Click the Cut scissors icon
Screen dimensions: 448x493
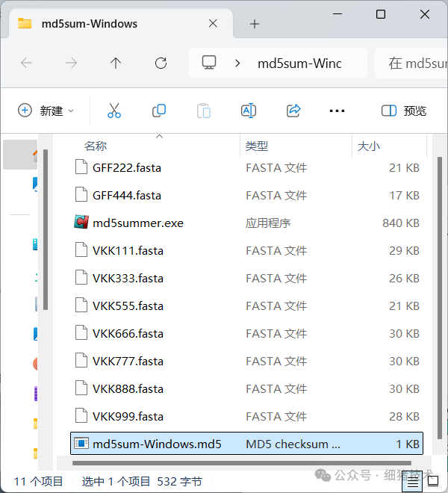point(113,111)
